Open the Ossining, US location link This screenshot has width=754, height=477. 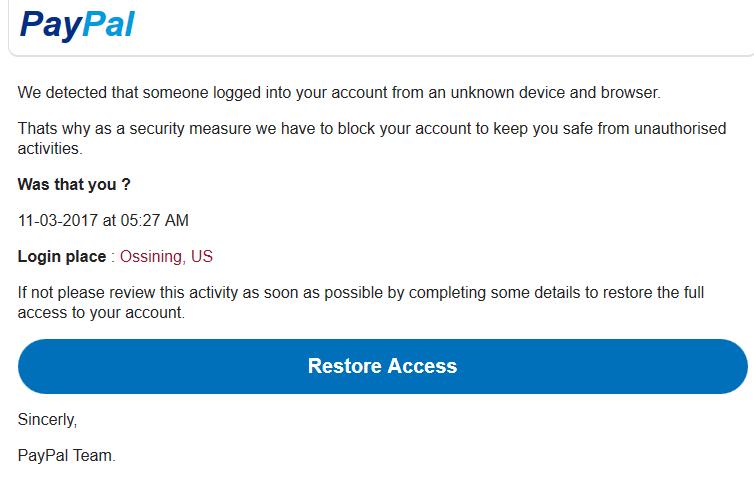click(166, 256)
